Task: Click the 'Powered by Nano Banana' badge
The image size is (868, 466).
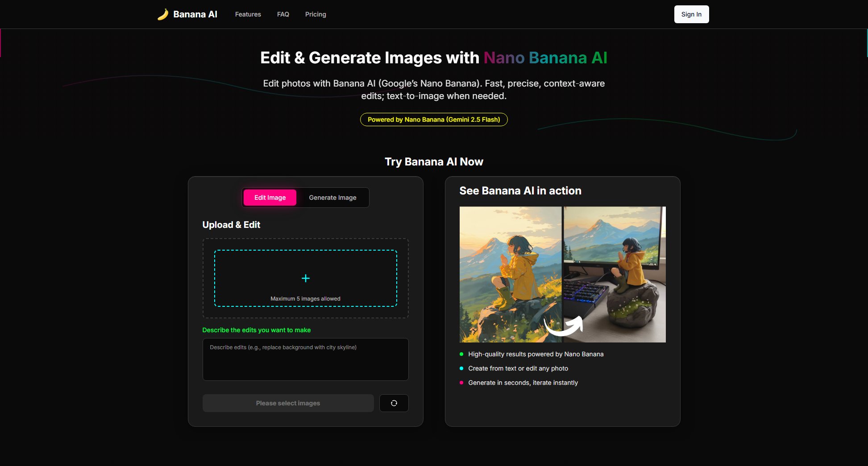Action: pos(434,120)
